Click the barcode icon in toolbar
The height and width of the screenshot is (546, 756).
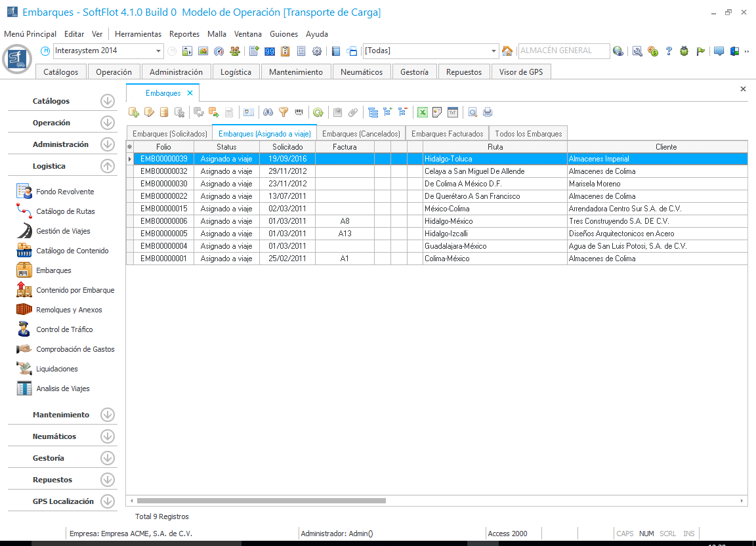tap(299, 112)
